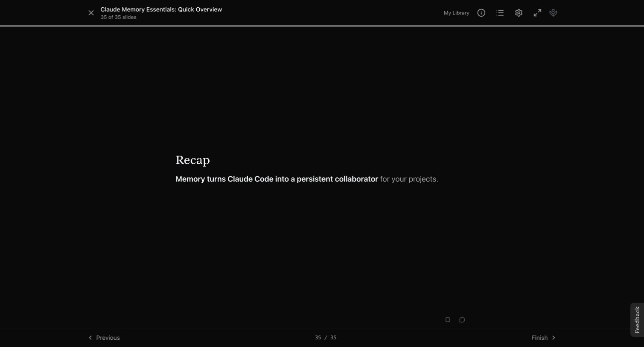The width and height of the screenshot is (644, 347).
Task: Click the 35 / 35 slide counter
Action: tap(326, 338)
